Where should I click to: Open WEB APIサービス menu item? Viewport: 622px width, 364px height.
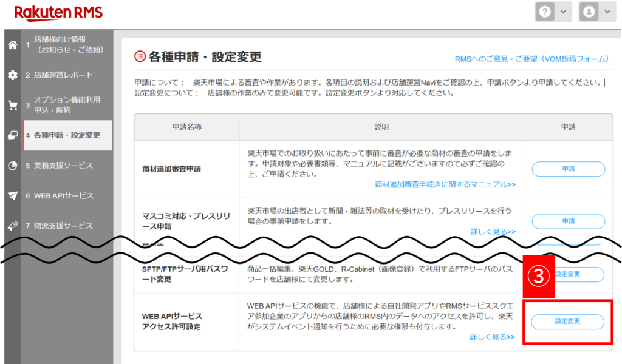coord(68,196)
